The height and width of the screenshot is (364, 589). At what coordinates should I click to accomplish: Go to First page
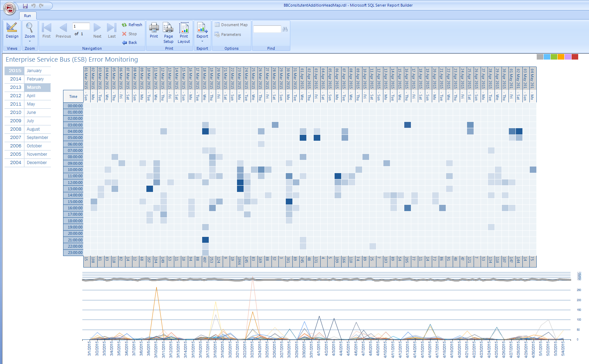(x=46, y=31)
